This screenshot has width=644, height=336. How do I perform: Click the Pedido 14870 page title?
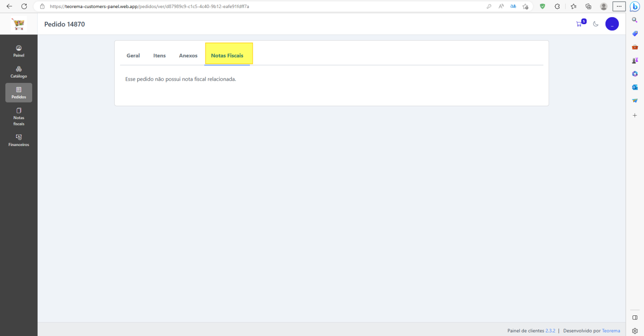tap(64, 24)
